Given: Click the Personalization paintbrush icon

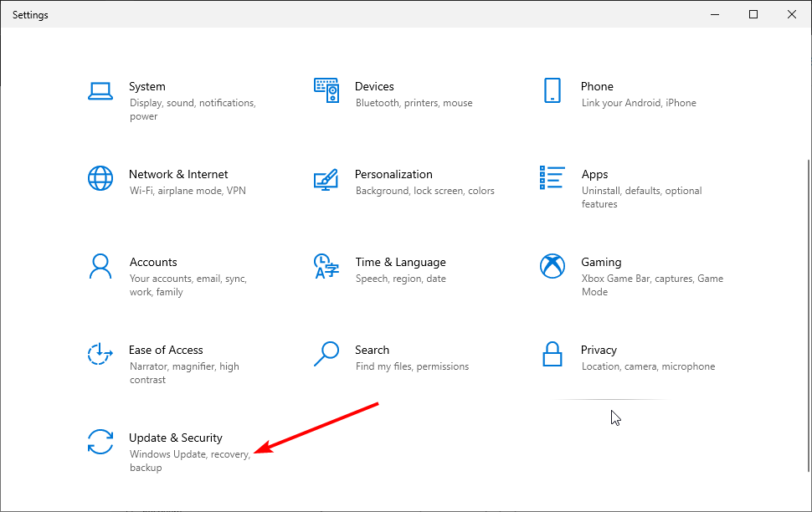Looking at the screenshot, I should [326, 180].
